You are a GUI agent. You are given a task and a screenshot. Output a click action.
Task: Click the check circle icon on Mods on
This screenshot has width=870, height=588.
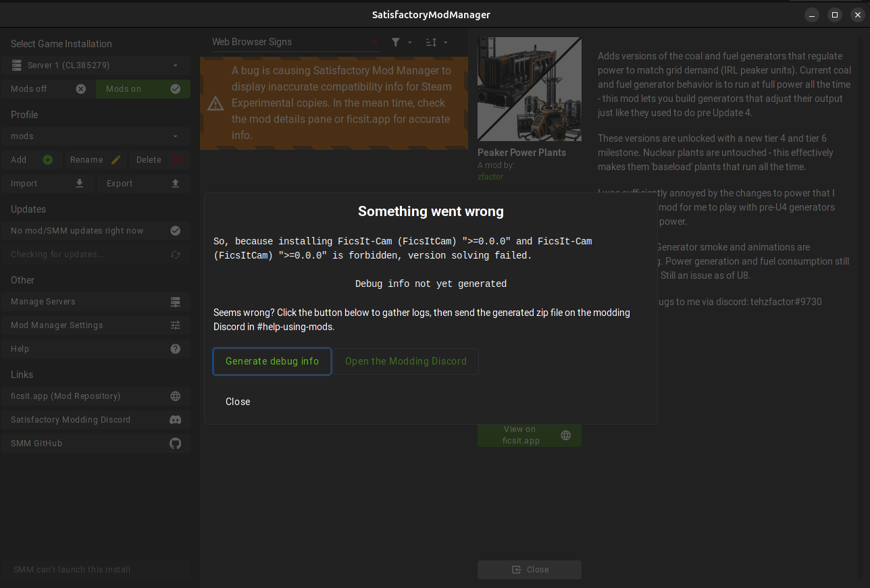(176, 89)
